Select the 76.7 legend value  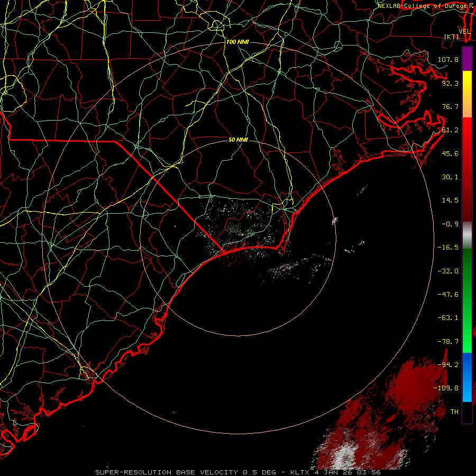click(450, 106)
